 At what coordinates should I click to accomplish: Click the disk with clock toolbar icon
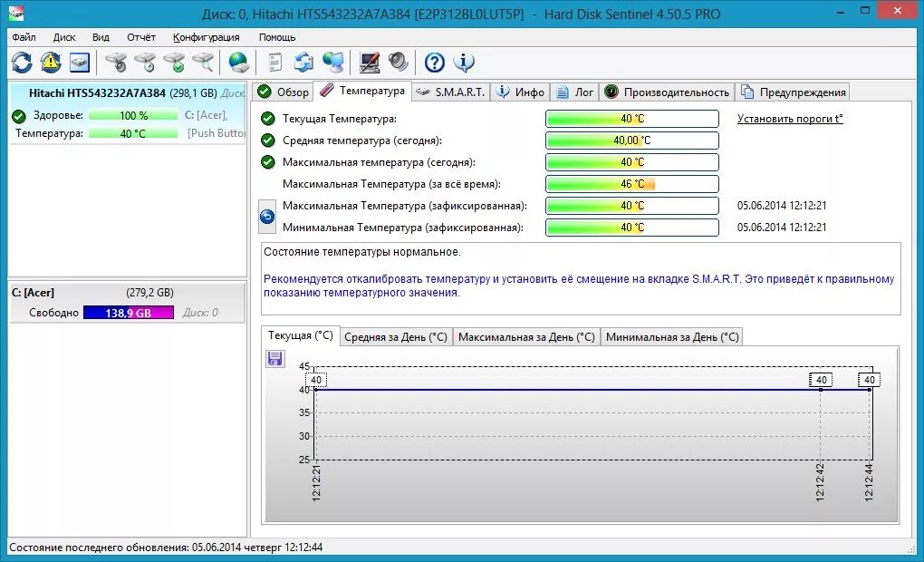(145, 62)
